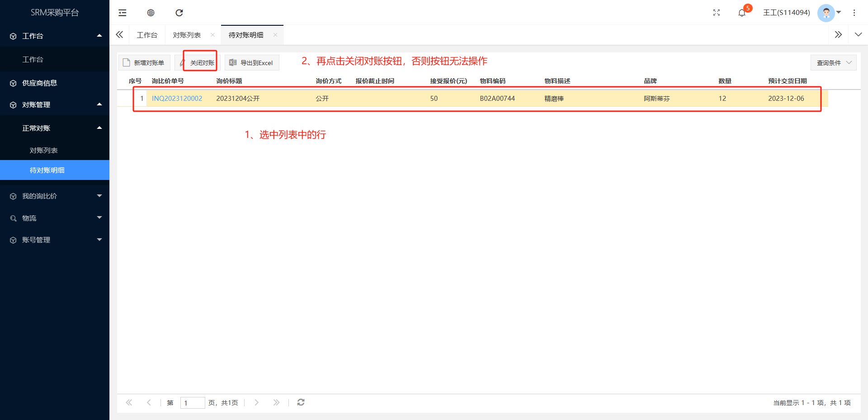The image size is (868, 420).
Task: Switch to the 对账列表 tab
Action: [187, 35]
